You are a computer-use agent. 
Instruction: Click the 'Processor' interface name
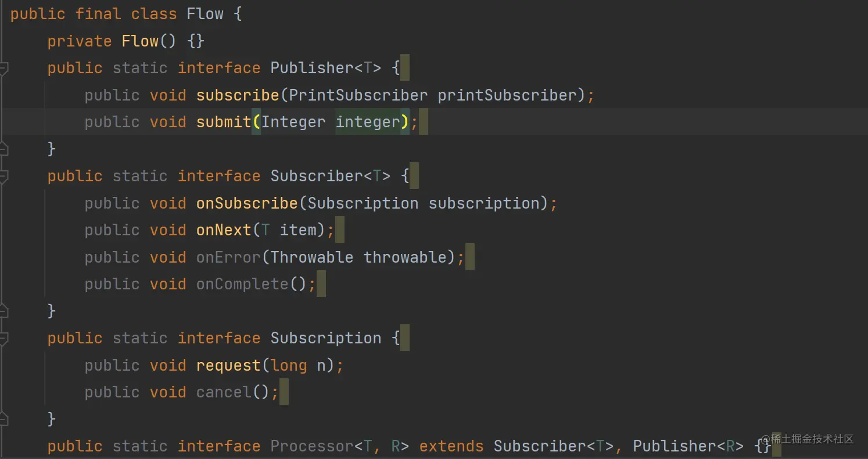click(x=312, y=446)
